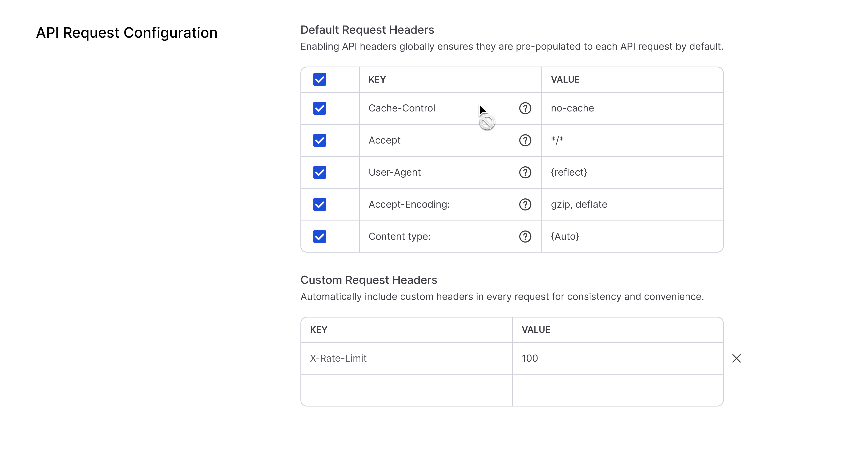Disable the Cache-Control header
The width and height of the screenshot is (868, 451).
point(319,108)
